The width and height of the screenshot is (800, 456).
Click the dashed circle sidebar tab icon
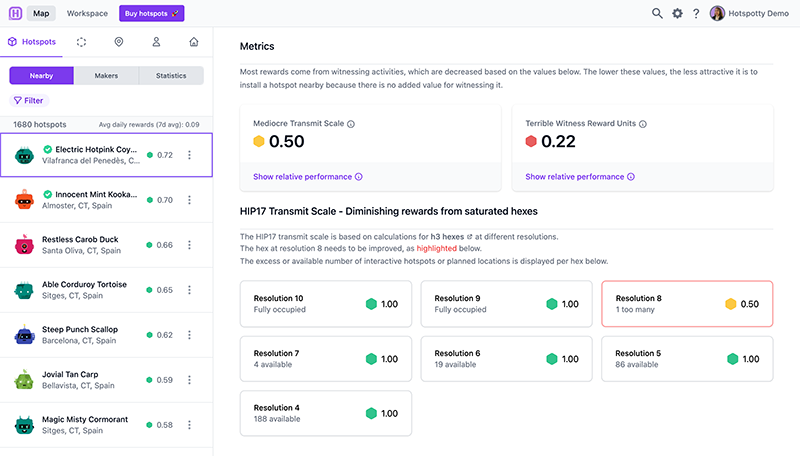point(82,42)
